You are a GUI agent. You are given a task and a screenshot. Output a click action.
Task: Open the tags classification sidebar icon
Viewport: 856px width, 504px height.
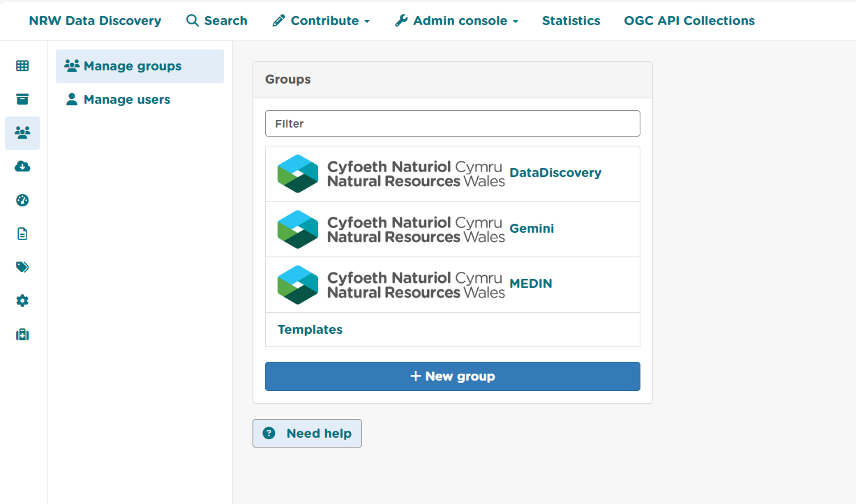point(22,267)
